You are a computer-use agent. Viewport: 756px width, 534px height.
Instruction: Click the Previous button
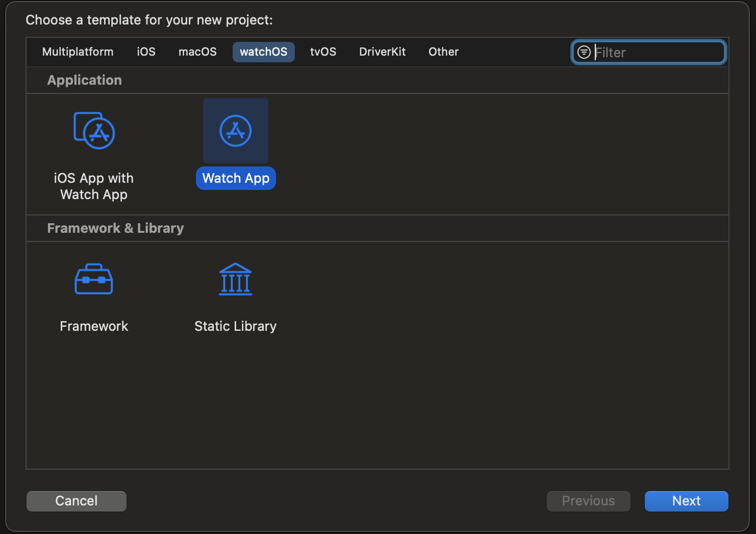(589, 501)
